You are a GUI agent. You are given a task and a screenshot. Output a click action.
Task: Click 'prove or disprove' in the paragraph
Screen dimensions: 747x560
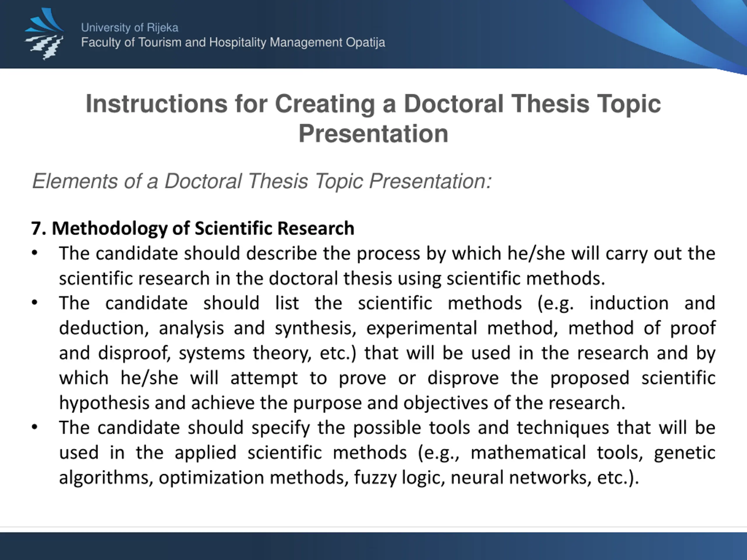click(419, 378)
